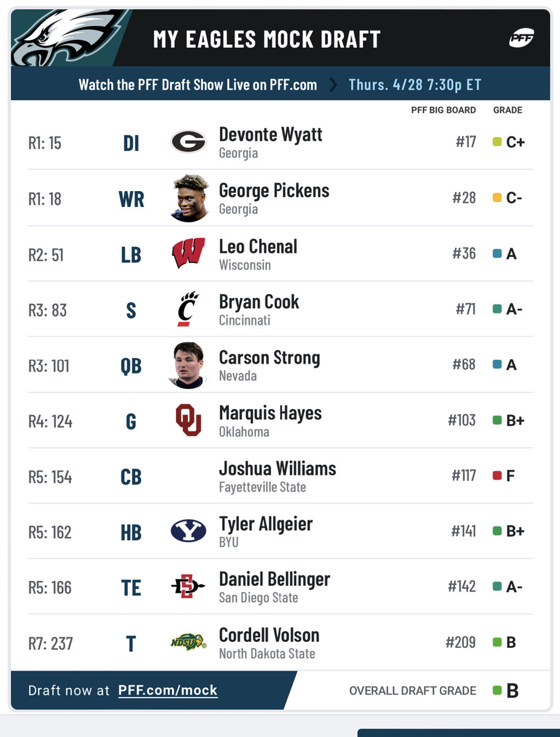Click the San Diego State logo
This screenshot has height=737, width=560.
pos(189,587)
